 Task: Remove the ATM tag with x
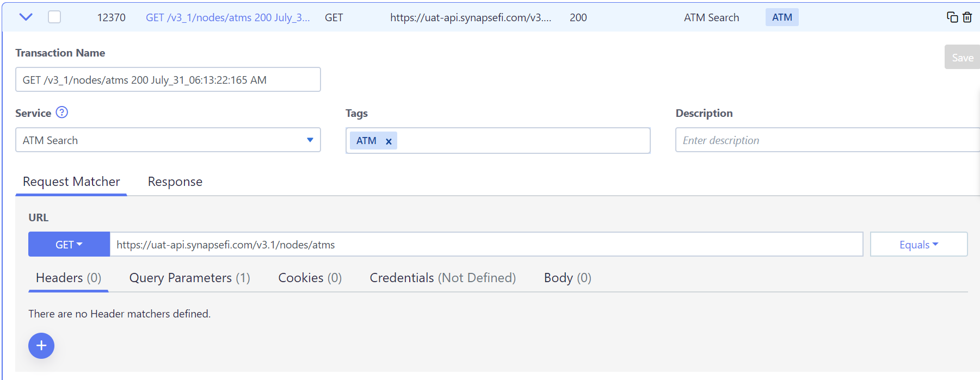click(x=389, y=141)
